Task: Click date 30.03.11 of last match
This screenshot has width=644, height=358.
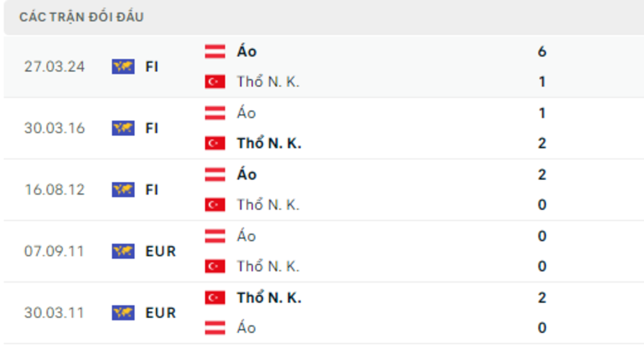Action: click(x=54, y=312)
